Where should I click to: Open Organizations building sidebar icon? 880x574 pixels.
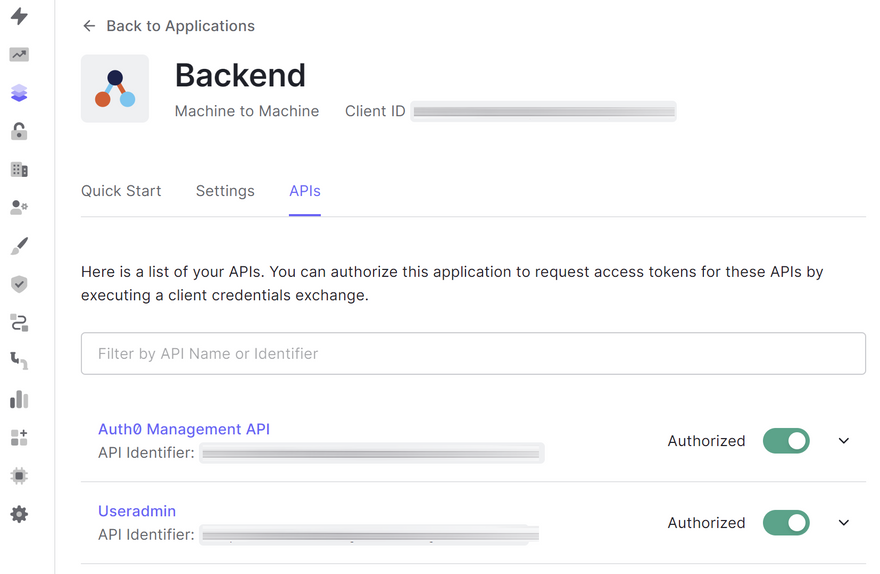(x=19, y=169)
